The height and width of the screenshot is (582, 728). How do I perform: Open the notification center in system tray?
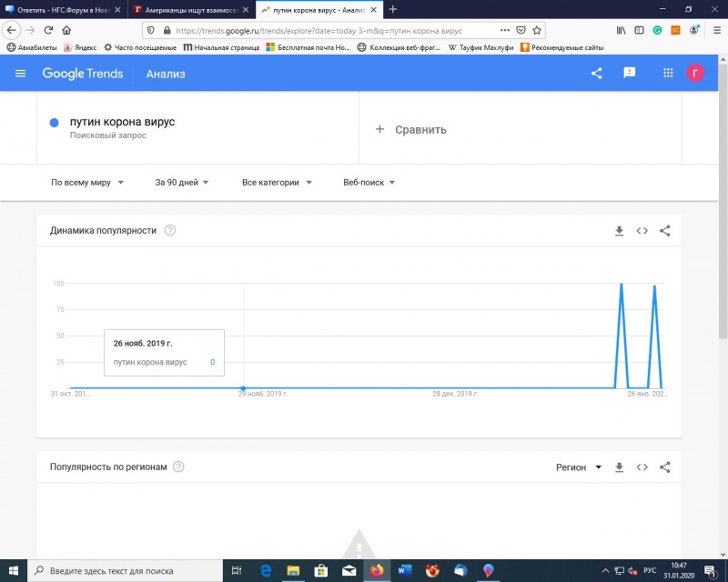click(x=710, y=571)
